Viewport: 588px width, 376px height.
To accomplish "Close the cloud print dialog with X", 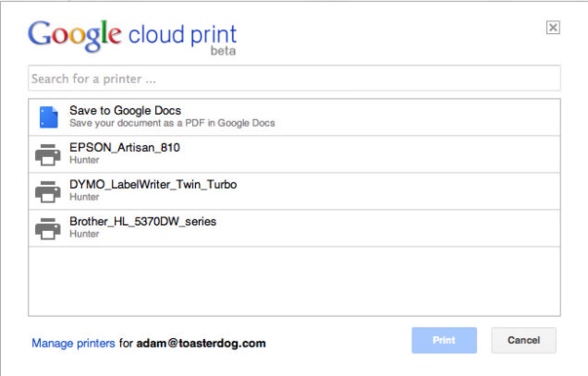I will click(553, 28).
